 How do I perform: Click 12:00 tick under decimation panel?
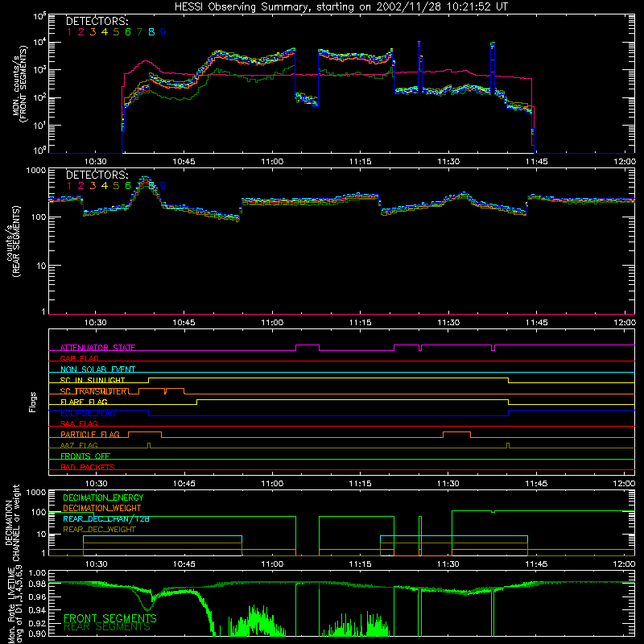625,564
